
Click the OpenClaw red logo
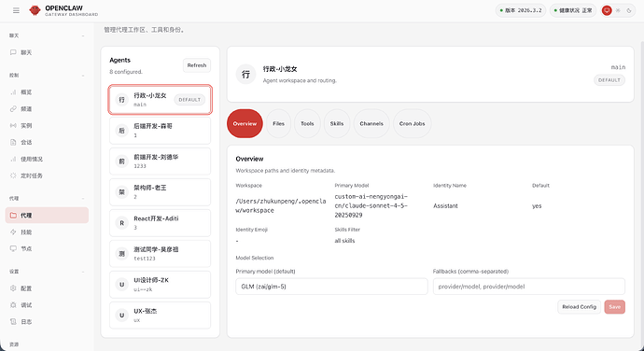click(x=35, y=10)
